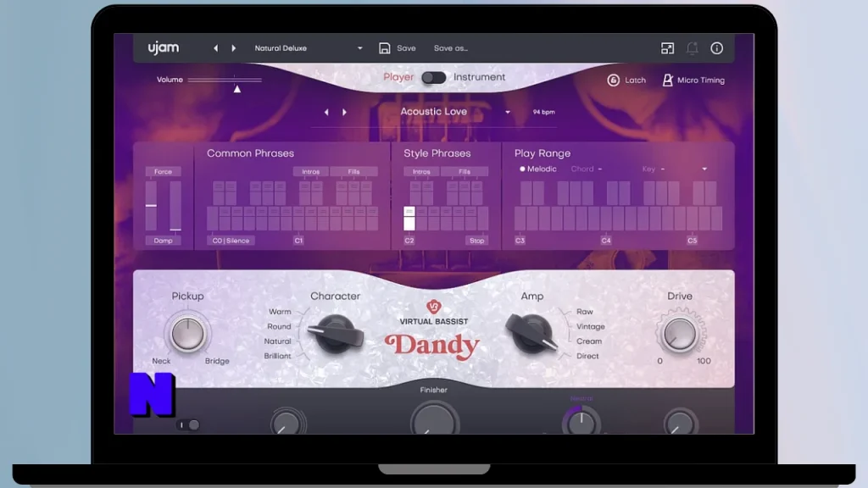This screenshot has height=488, width=868.
Task: Set Character to Brilliant
Action: coord(277,357)
